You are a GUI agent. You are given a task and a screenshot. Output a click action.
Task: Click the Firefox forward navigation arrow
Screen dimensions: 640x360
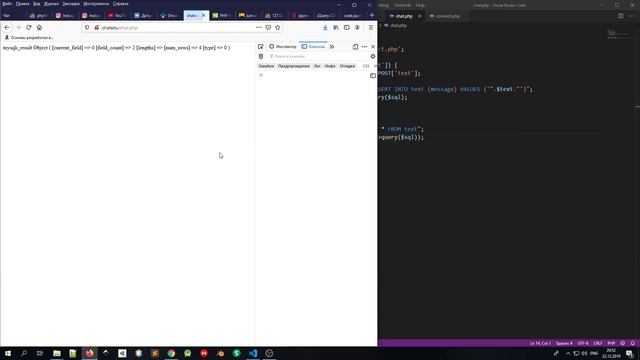pyautogui.click(x=18, y=27)
